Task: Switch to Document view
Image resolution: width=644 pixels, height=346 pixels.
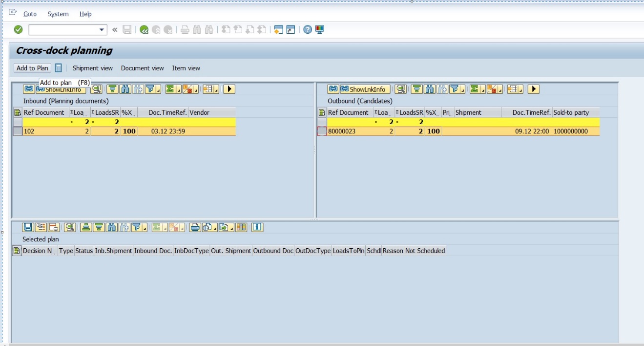Action: click(x=143, y=68)
